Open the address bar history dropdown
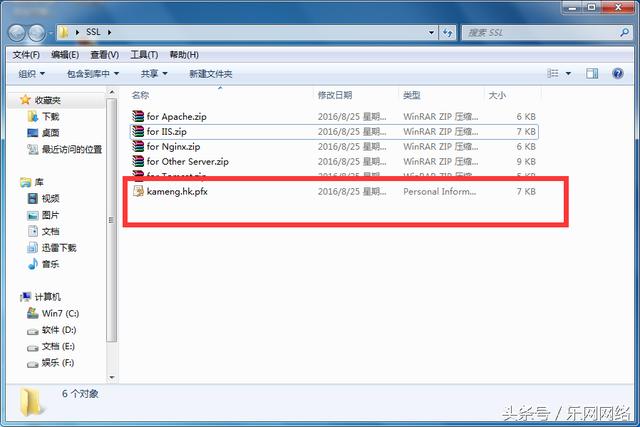This screenshot has height=427, width=640. tap(431, 33)
